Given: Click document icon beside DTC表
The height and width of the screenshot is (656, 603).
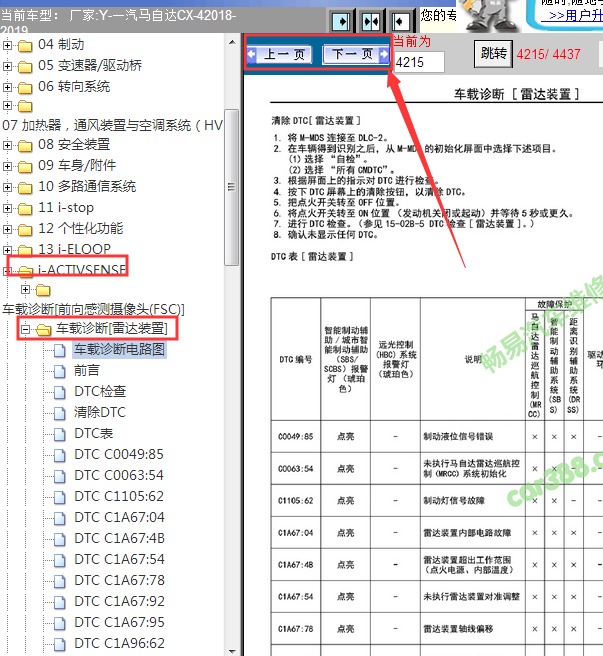Looking at the screenshot, I should (60, 434).
